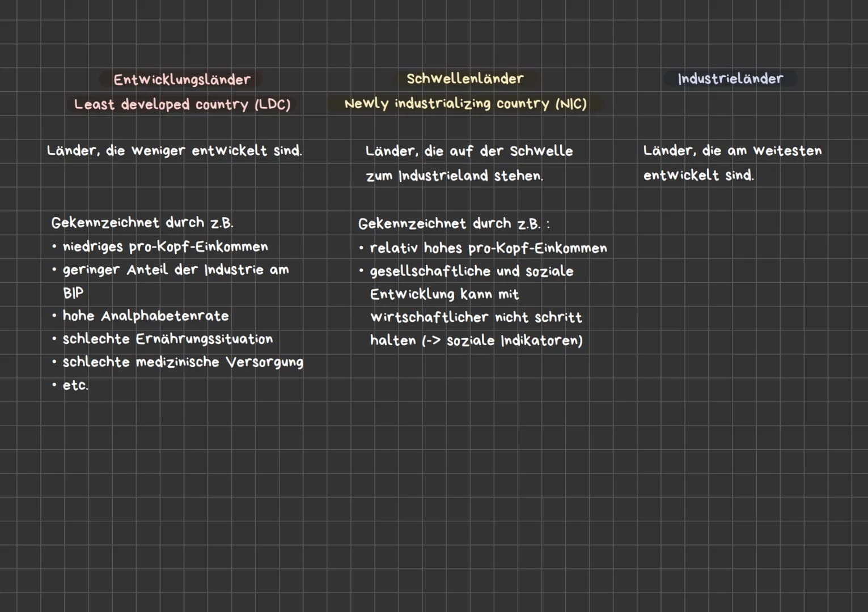The width and height of the screenshot is (868, 612).
Task: Select line 'Länder, die auf der Schwelle'
Action: (469, 151)
